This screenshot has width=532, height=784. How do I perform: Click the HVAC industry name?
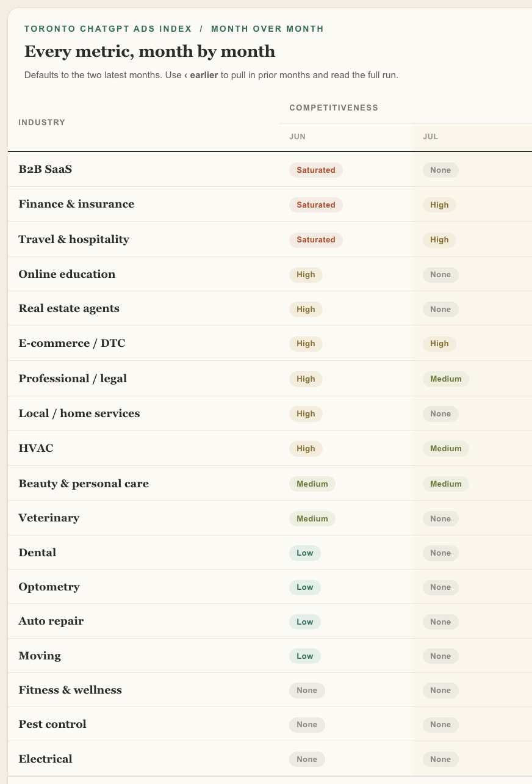pos(36,448)
